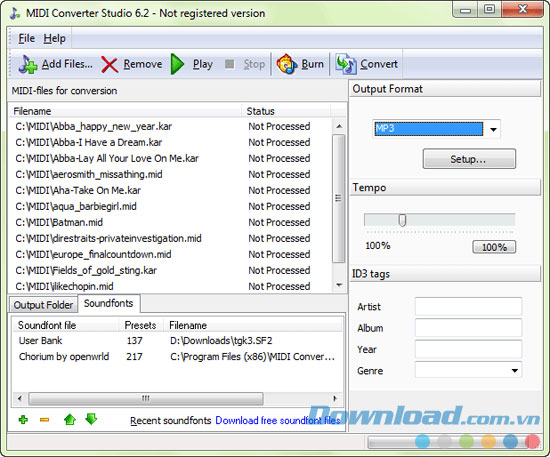Screen dimensions: 550x457
Task: Move soundfont down with green down arrow
Action: [91, 419]
